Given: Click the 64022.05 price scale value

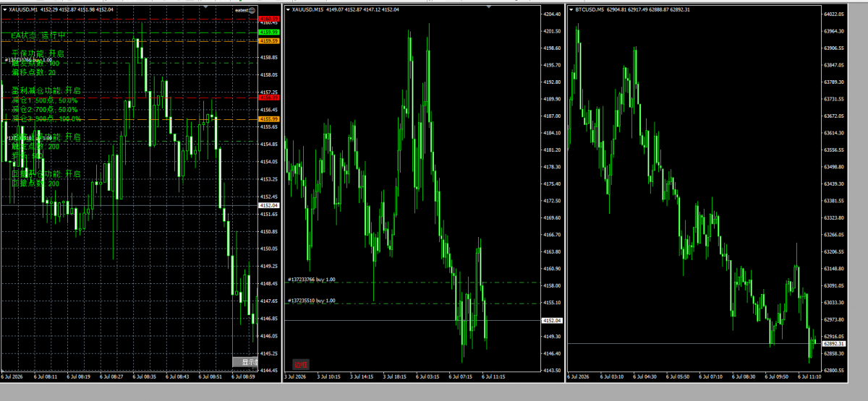Looking at the screenshot, I should point(835,14).
